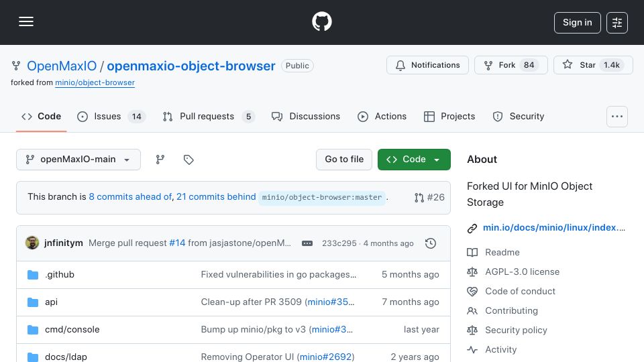Screen dimensions: 644x362
Task: Open the hamburger navigation menu
Action: [26, 21]
